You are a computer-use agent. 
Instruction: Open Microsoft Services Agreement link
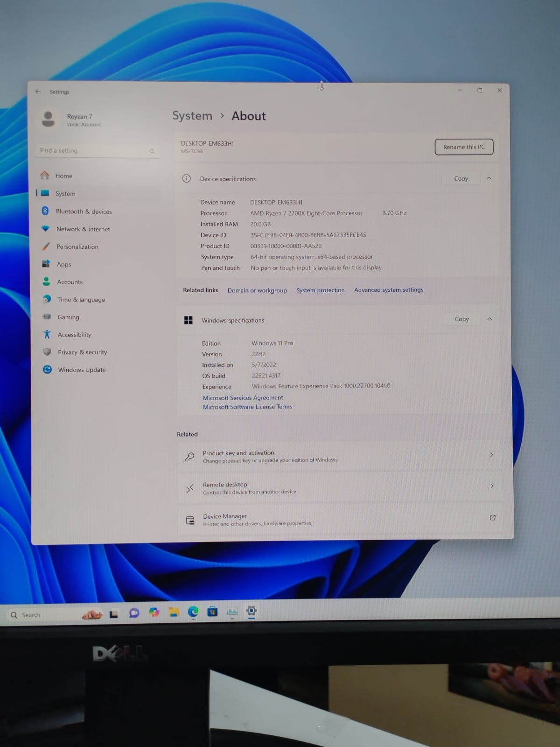(243, 397)
